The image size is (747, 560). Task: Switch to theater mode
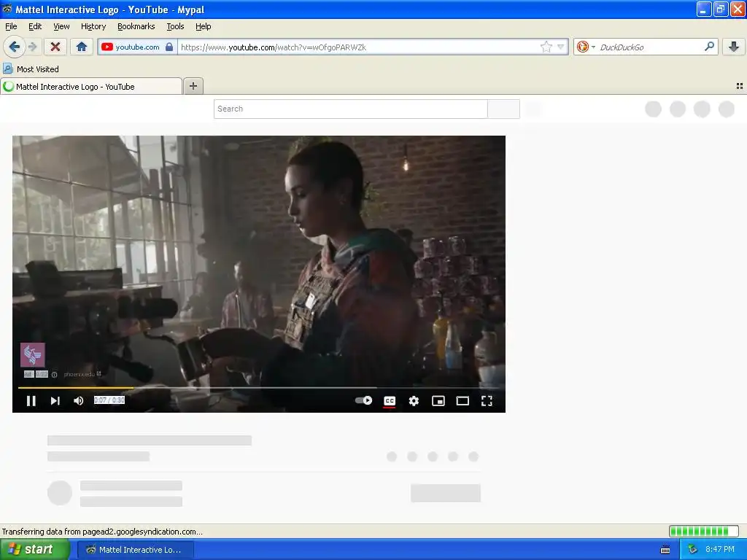[x=462, y=401]
